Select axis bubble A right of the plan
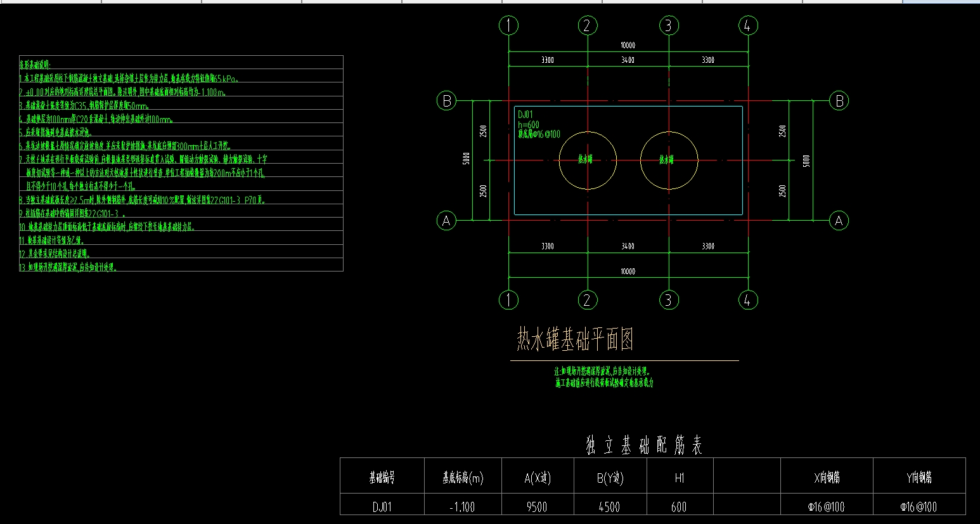980x524 pixels. click(839, 221)
